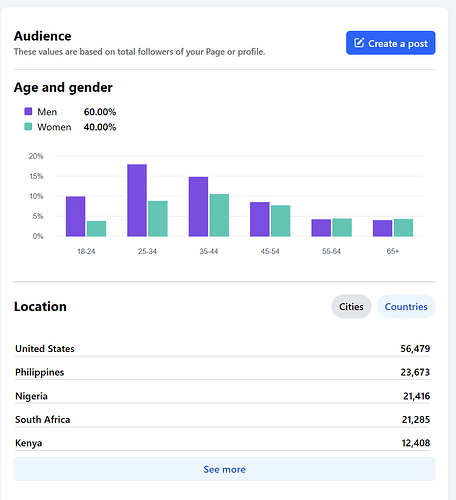Image resolution: width=456 pixels, height=500 pixels.
Task: Click the pencil edit icon on Create a post
Action: tap(359, 43)
